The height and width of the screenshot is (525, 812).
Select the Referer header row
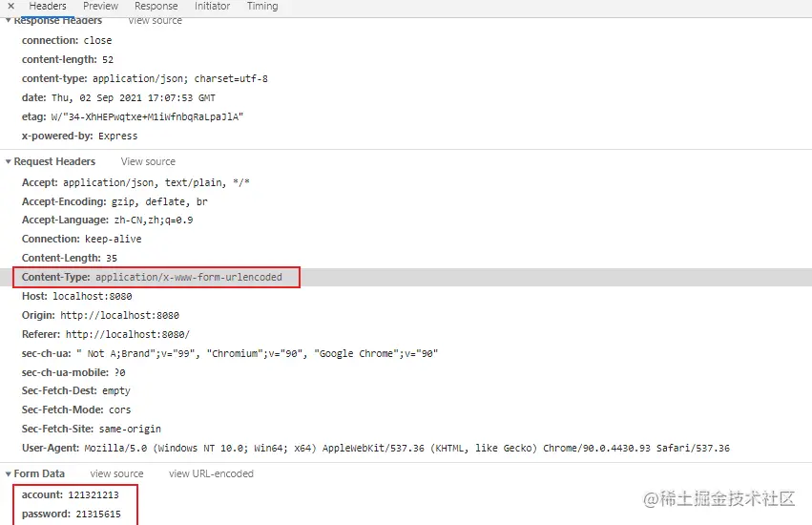[x=106, y=335]
